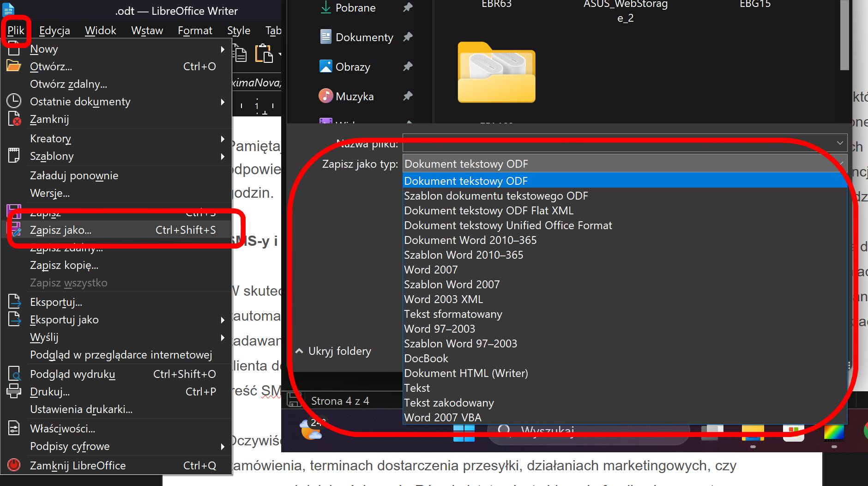Expand the Kreatory submenu

tap(223, 139)
